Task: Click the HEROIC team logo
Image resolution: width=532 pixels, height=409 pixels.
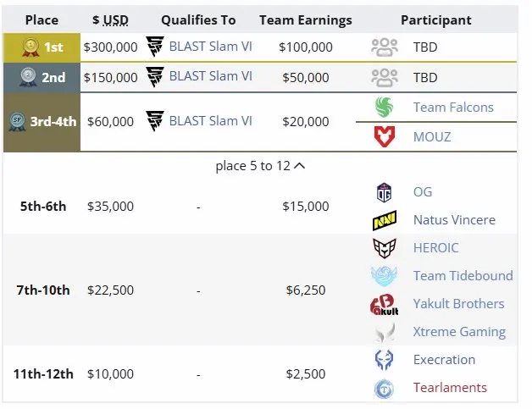Action: click(384, 248)
